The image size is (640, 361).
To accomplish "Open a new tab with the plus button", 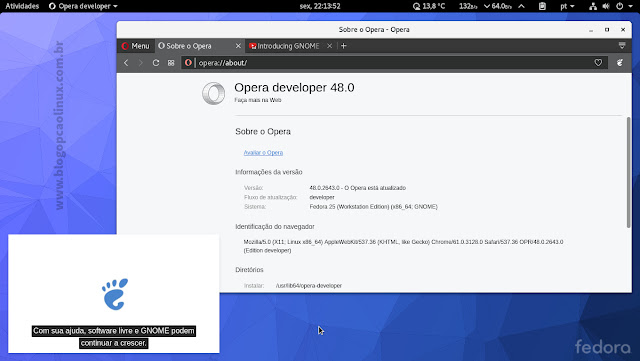I will (x=344, y=46).
